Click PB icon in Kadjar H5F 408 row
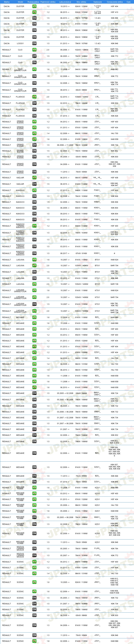This screenshot has height=644, width=134. pos(34,177)
